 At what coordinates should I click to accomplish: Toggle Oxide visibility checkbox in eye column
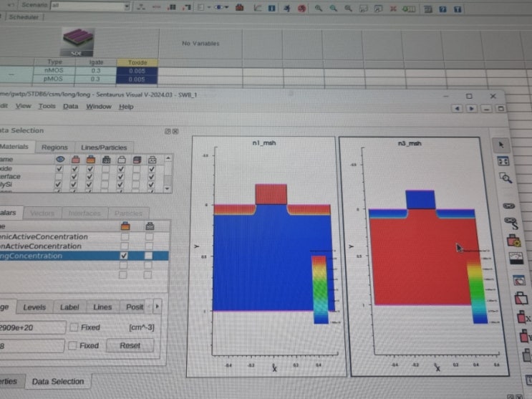(x=59, y=168)
